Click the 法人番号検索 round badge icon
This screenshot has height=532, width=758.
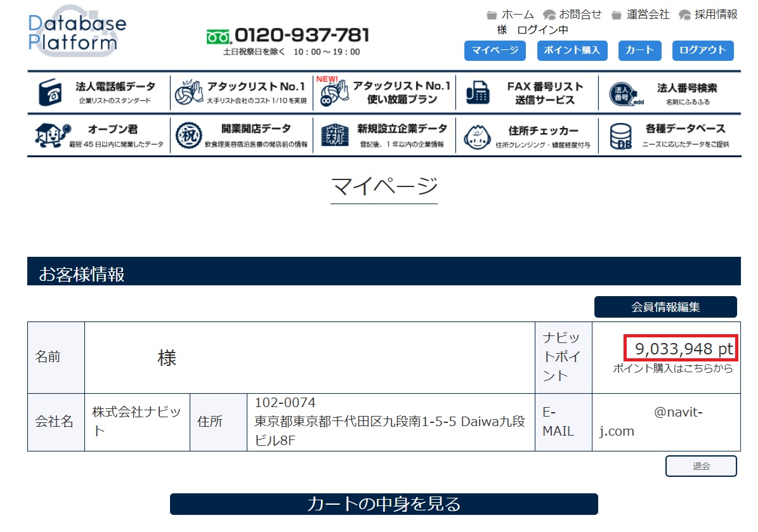621,94
